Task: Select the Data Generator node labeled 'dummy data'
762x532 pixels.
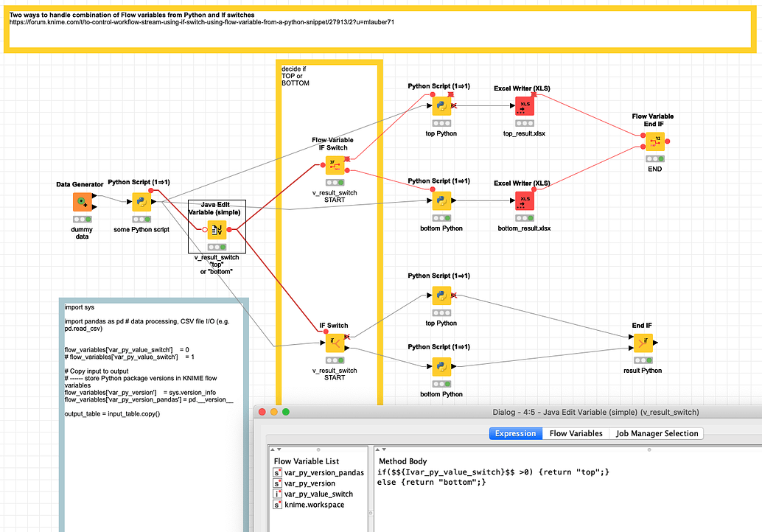Action: pos(81,201)
